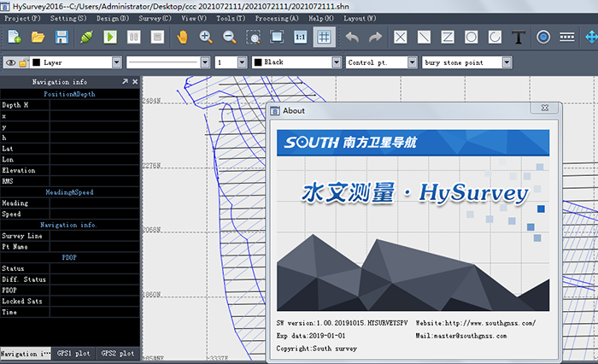598x364 pixels.
Task: Open the Setting menu
Action: 68,18
